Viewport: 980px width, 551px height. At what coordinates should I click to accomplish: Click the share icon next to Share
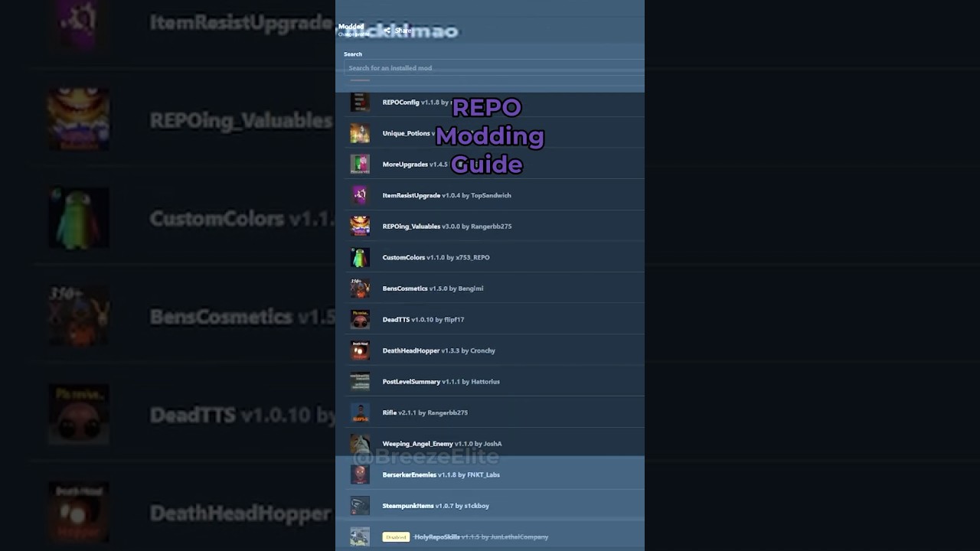pos(387,31)
